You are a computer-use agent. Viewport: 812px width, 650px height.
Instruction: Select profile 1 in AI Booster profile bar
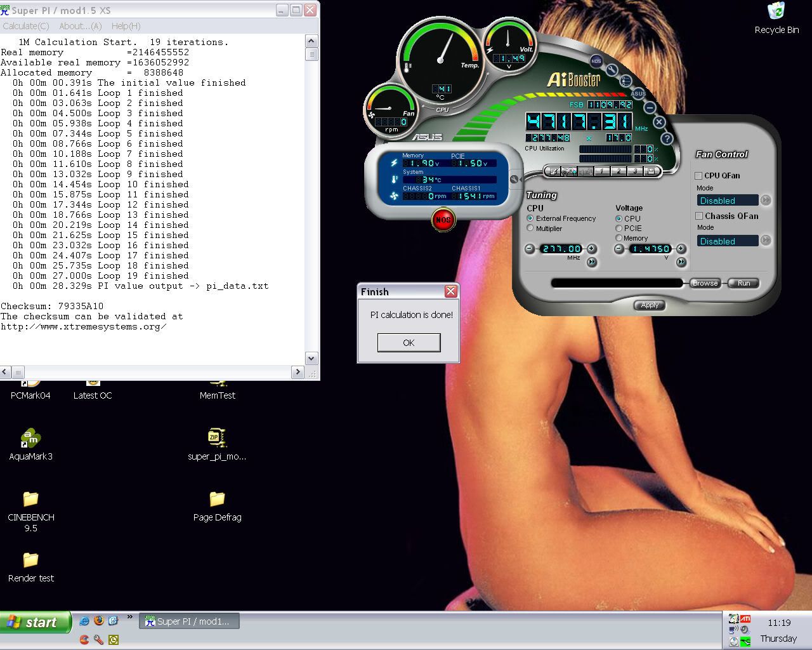tap(601, 171)
